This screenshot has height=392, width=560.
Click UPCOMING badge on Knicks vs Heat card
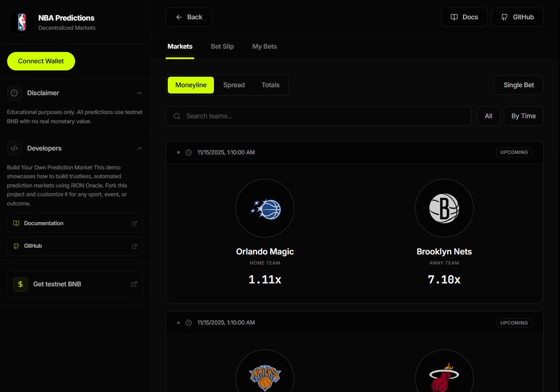tap(514, 323)
